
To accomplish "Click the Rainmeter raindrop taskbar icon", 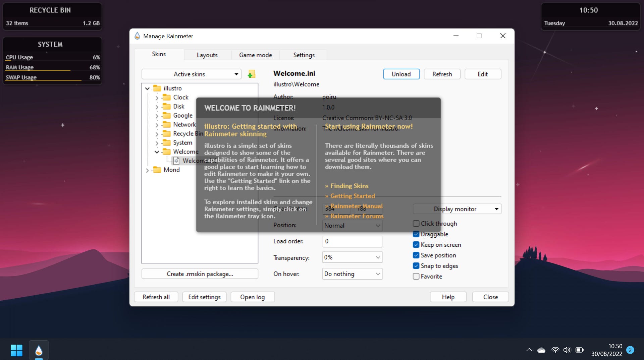I will click(x=39, y=350).
